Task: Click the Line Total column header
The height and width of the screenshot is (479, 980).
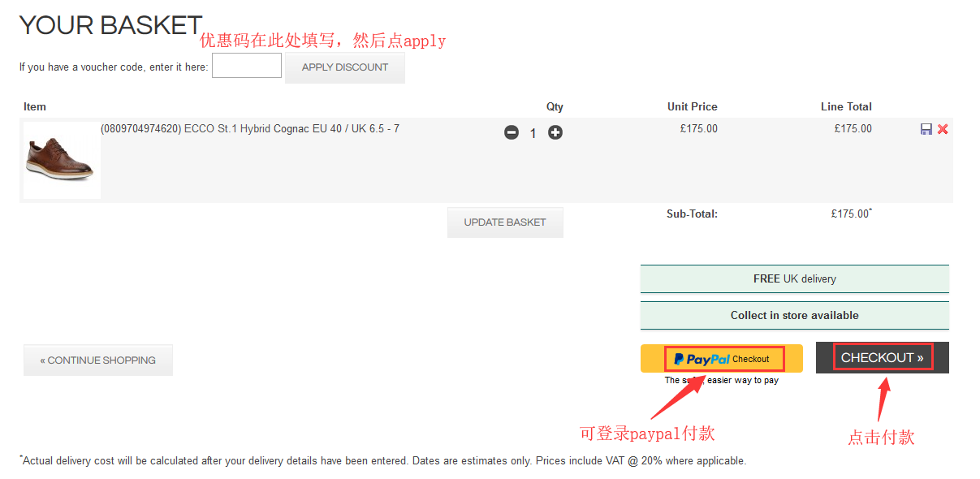Action: [x=846, y=106]
